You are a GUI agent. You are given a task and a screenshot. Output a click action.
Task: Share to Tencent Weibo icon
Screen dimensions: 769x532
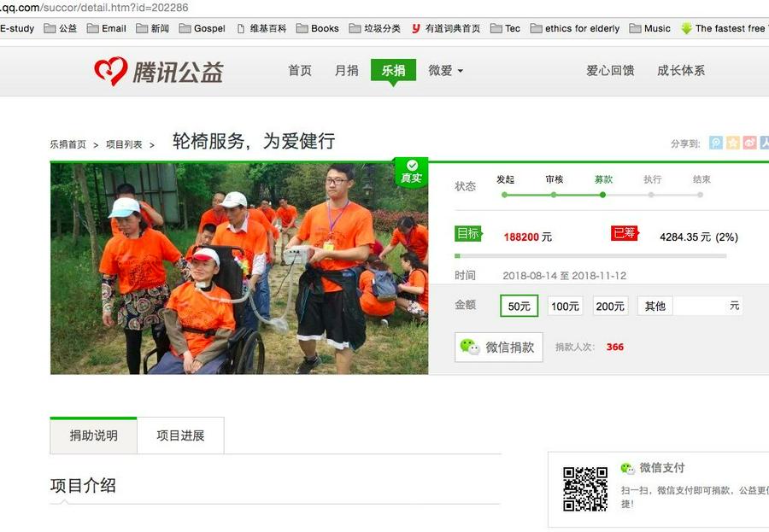point(716,143)
